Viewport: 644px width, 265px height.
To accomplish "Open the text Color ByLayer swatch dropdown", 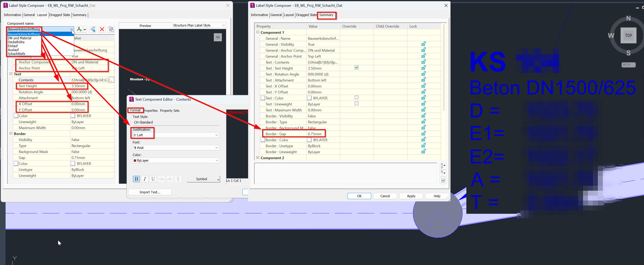I will pyautogui.click(x=217, y=160).
